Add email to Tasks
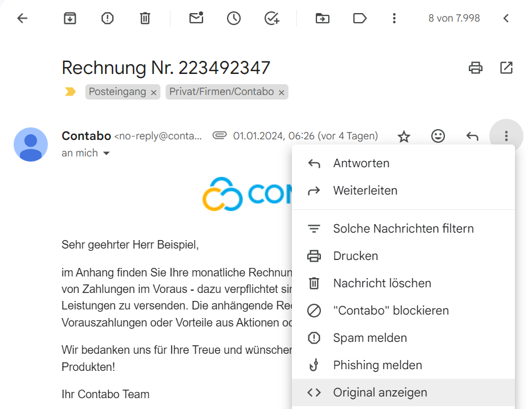 point(272,18)
